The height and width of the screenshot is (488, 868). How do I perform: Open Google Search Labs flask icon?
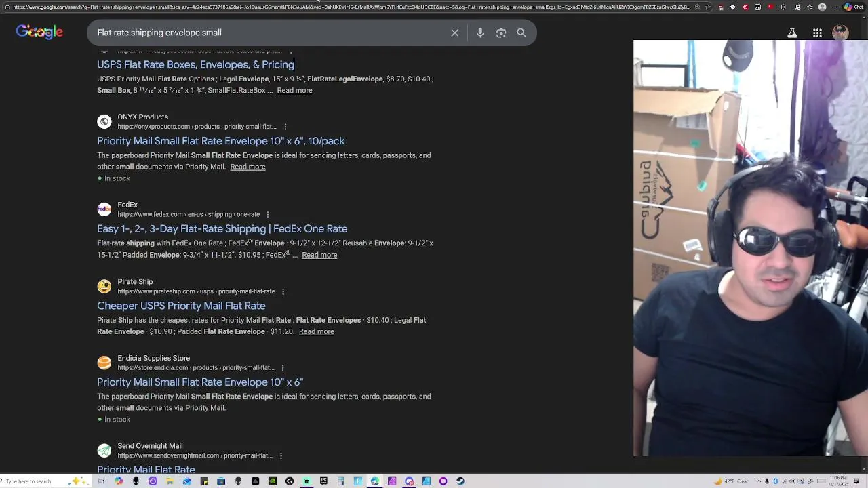pyautogui.click(x=792, y=33)
